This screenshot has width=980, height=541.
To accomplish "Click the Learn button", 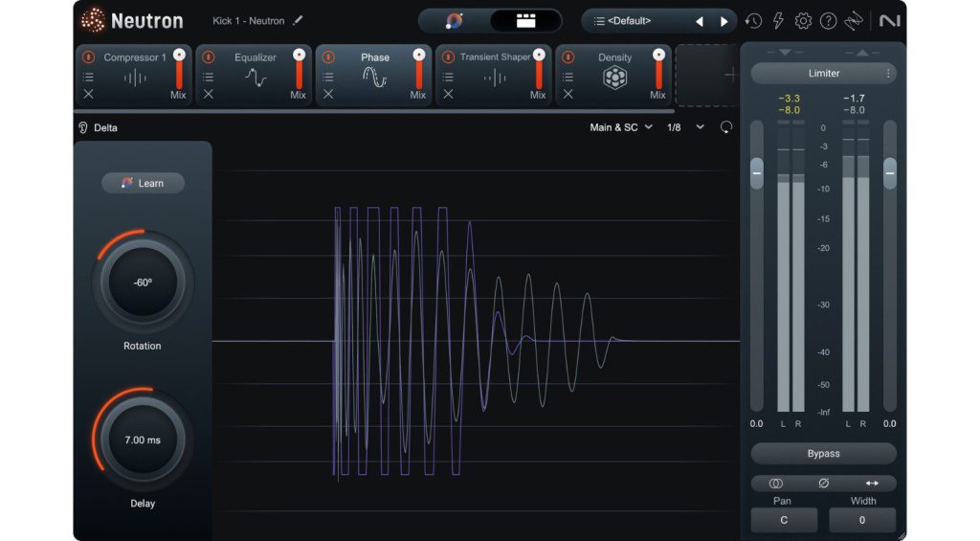I will coord(144,183).
